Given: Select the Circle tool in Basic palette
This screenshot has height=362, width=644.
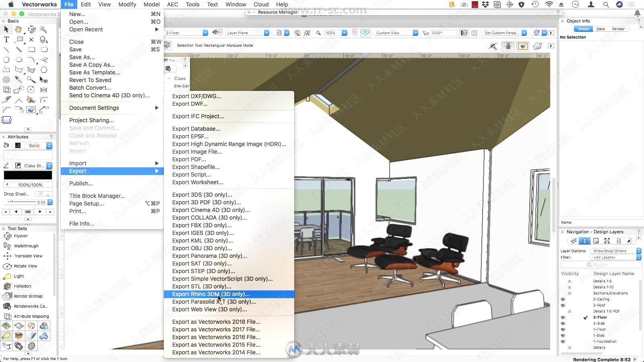Looking at the screenshot, I should pyautogui.click(x=6, y=60).
